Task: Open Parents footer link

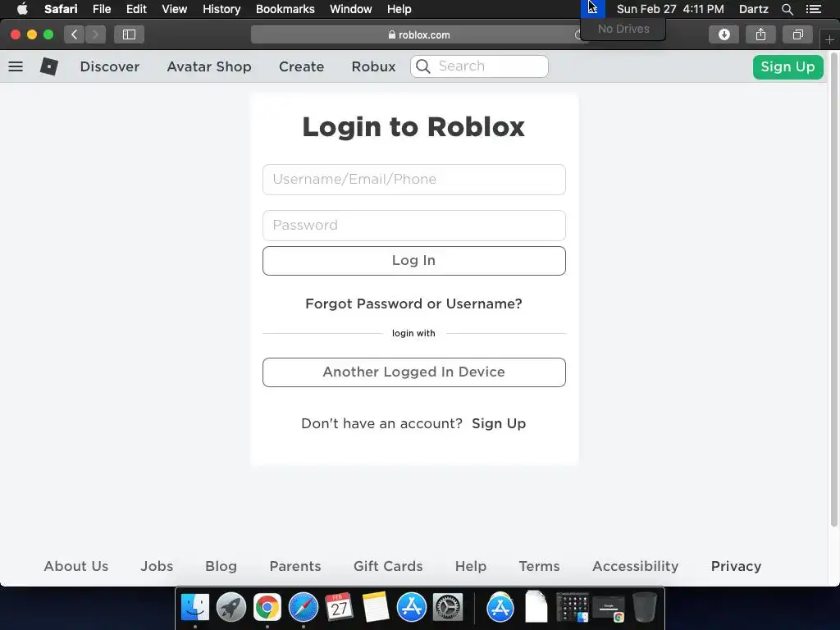Action: coord(295,566)
